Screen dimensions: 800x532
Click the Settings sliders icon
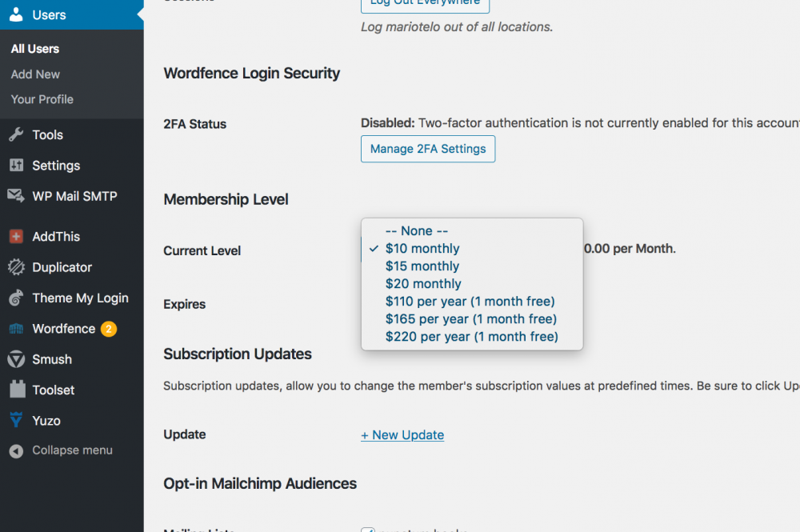click(x=16, y=166)
